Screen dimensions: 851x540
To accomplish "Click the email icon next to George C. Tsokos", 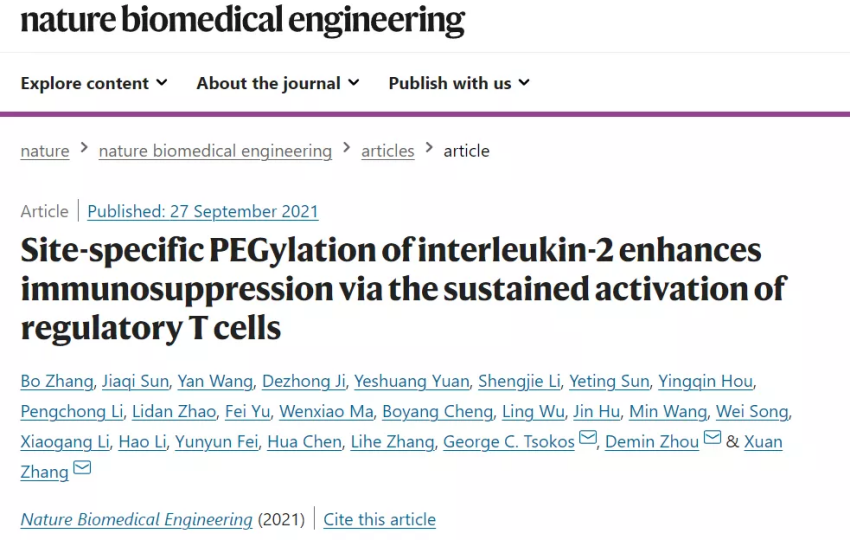I will point(588,437).
